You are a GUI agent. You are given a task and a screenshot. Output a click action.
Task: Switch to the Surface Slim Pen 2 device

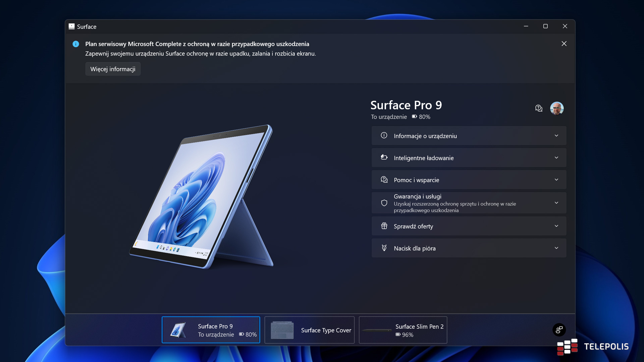pyautogui.click(x=402, y=330)
